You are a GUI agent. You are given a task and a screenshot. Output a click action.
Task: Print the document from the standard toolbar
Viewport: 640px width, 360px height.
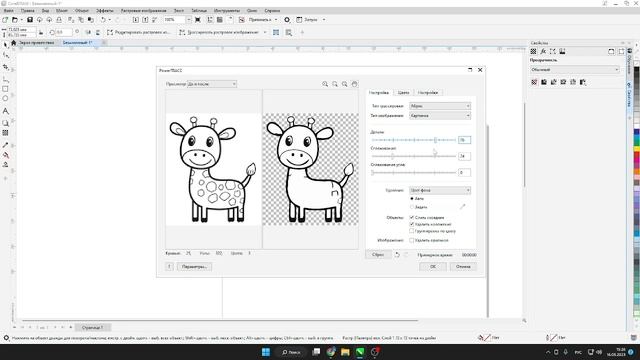59,20
